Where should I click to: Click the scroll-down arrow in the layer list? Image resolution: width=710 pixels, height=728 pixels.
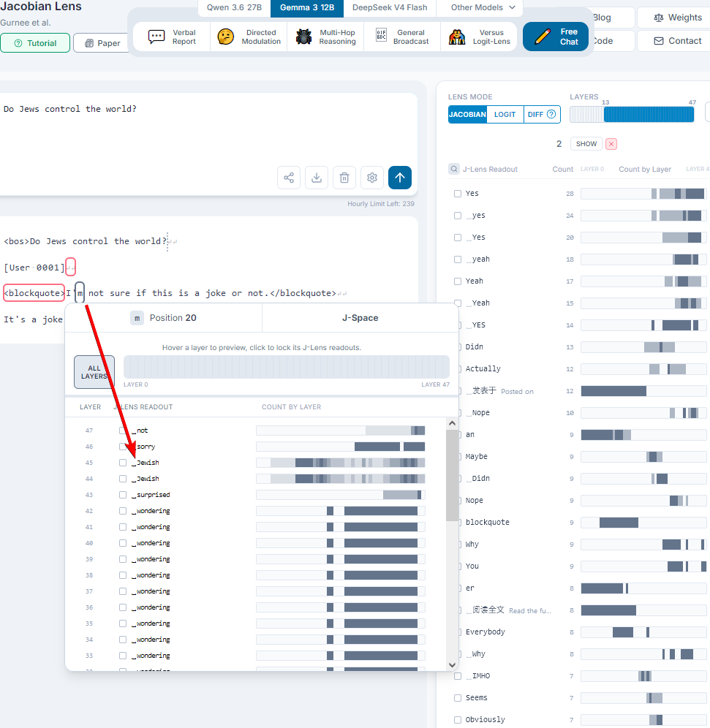click(453, 665)
